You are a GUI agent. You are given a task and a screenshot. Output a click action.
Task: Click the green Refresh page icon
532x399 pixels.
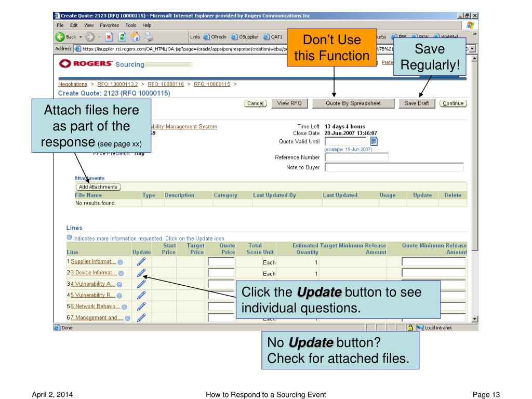coord(122,37)
